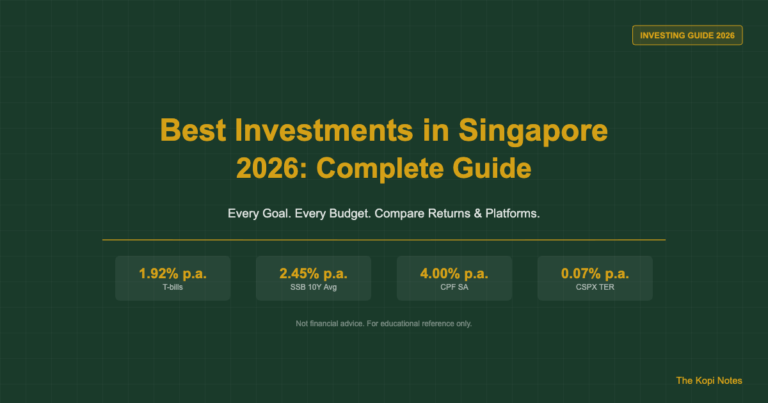
Task: Click the '2026: Complete Guide' title line
Action: tap(384, 168)
